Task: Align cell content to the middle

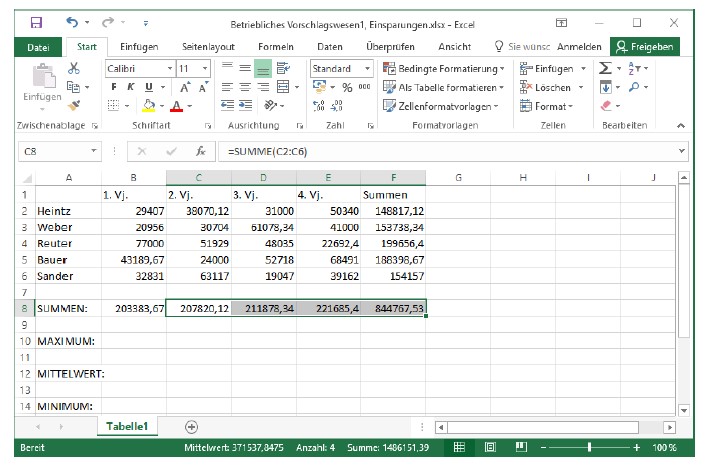Action: [x=245, y=68]
